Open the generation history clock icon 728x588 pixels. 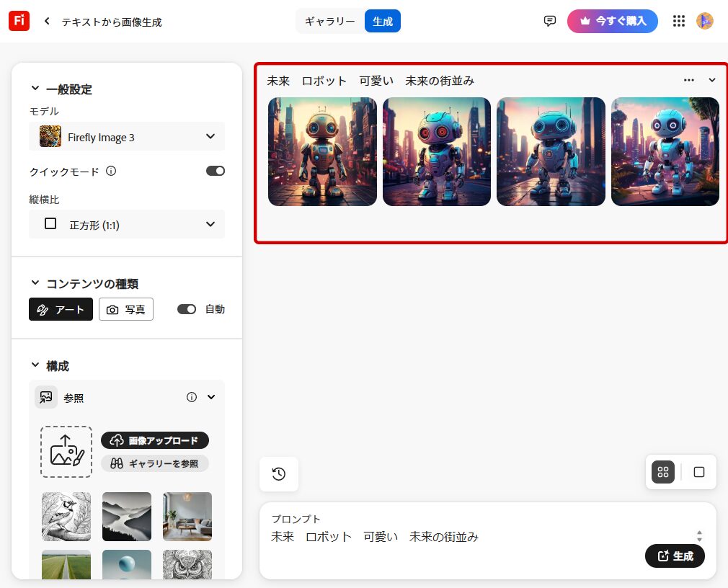tap(279, 473)
